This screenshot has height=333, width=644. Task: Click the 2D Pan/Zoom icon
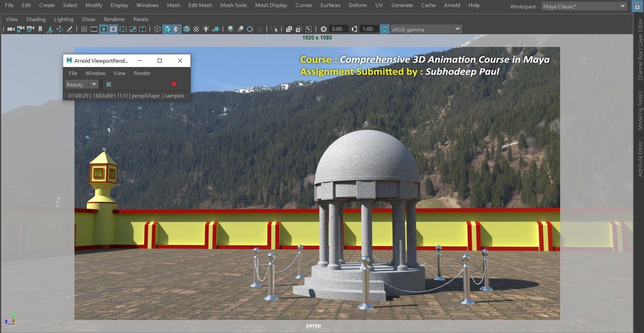pyautogui.click(x=60, y=29)
